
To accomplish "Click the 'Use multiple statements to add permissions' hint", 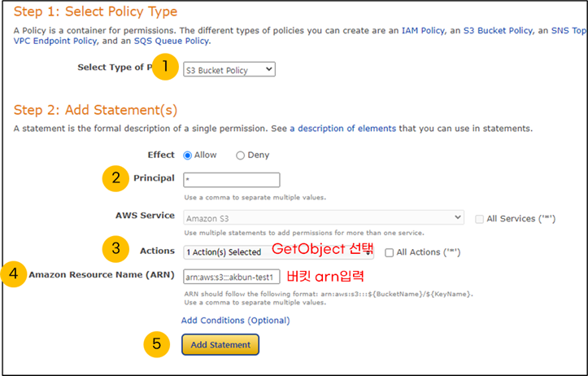I will 304,233.
